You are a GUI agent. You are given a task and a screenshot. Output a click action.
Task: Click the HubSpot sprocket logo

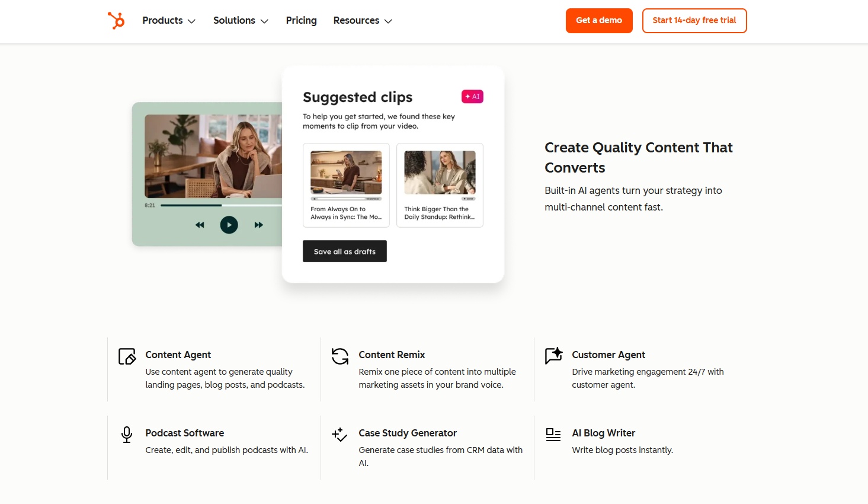click(x=116, y=20)
